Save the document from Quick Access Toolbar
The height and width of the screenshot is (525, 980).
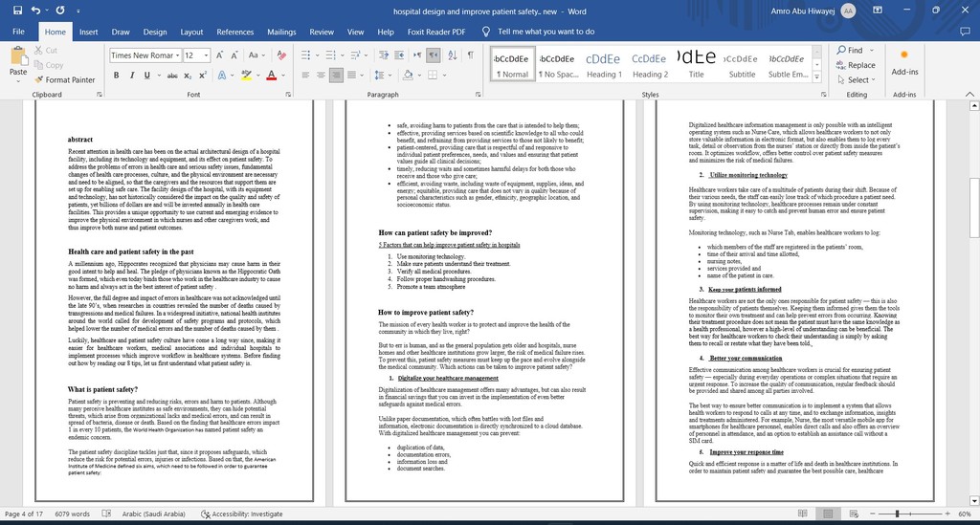point(17,11)
